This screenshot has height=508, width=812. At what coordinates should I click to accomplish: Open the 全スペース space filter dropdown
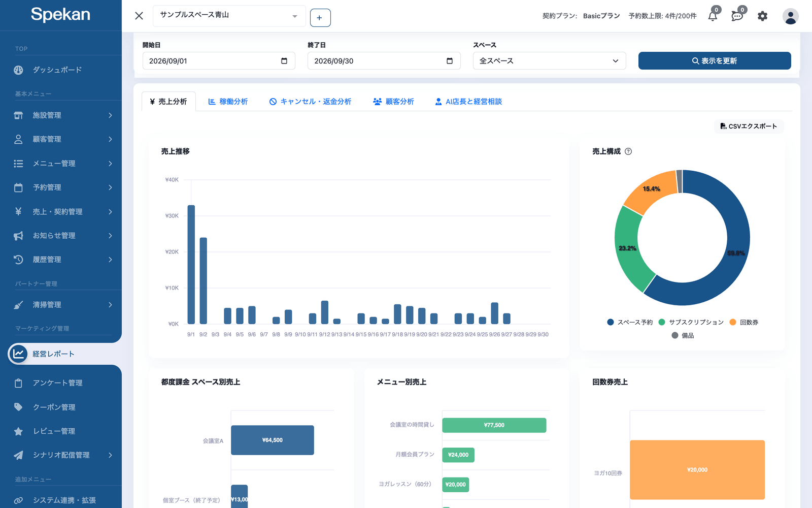[x=549, y=61]
